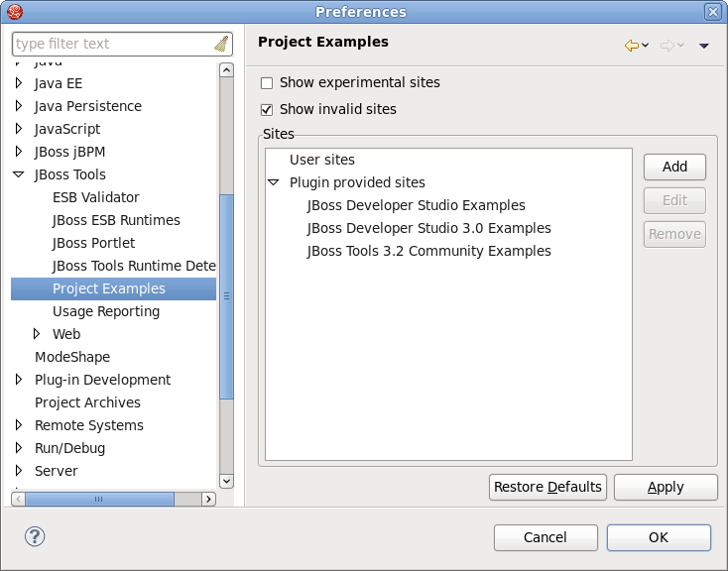
Task: Uncheck Show invalid sites checkbox
Action: (x=267, y=110)
